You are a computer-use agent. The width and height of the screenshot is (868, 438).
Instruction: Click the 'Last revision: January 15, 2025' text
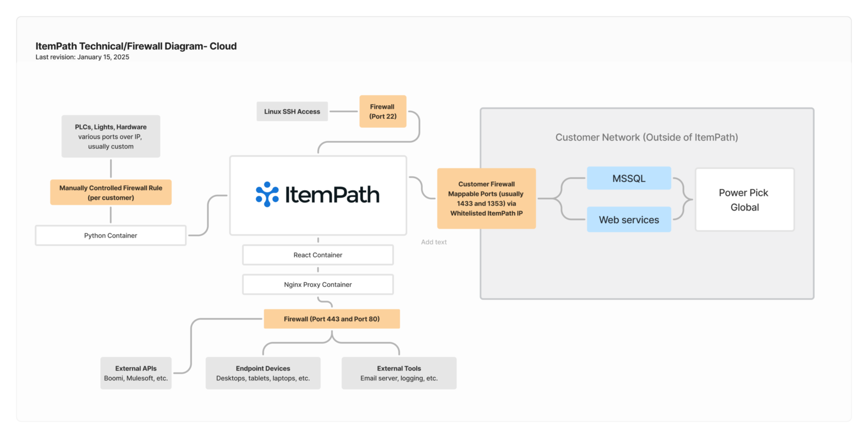pos(82,57)
